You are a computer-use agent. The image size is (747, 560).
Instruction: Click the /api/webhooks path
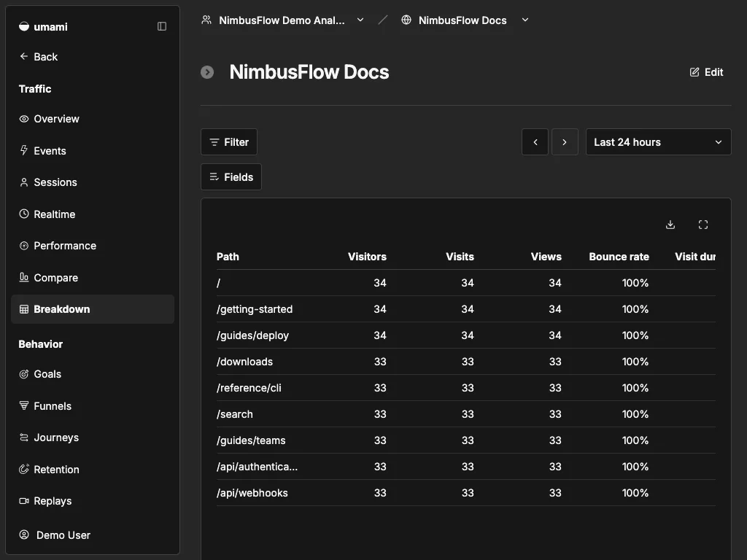click(x=252, y=493)
